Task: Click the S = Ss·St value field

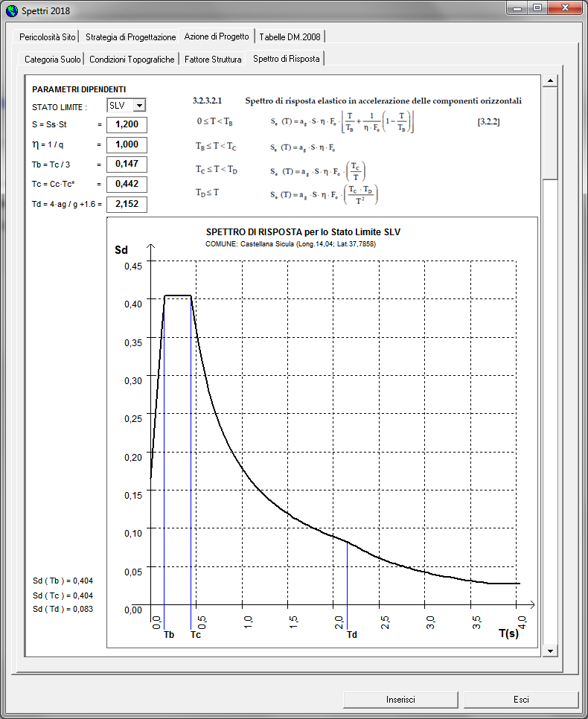Action: pyautogui.click(x=127, y=125)
